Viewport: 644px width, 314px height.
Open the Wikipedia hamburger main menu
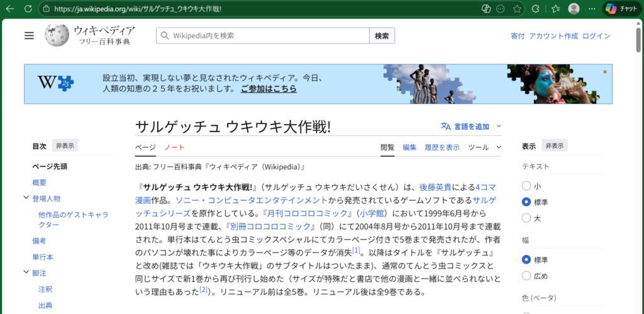[29, 36]
